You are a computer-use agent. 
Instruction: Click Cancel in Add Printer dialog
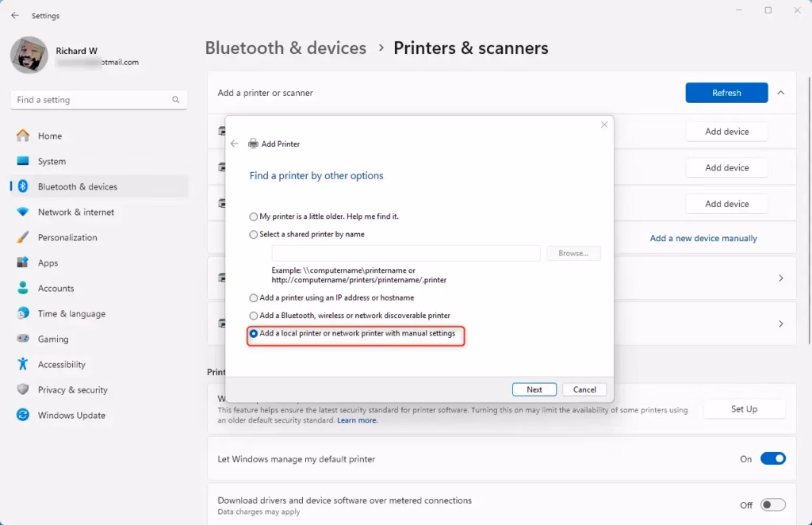pos(584,389)
